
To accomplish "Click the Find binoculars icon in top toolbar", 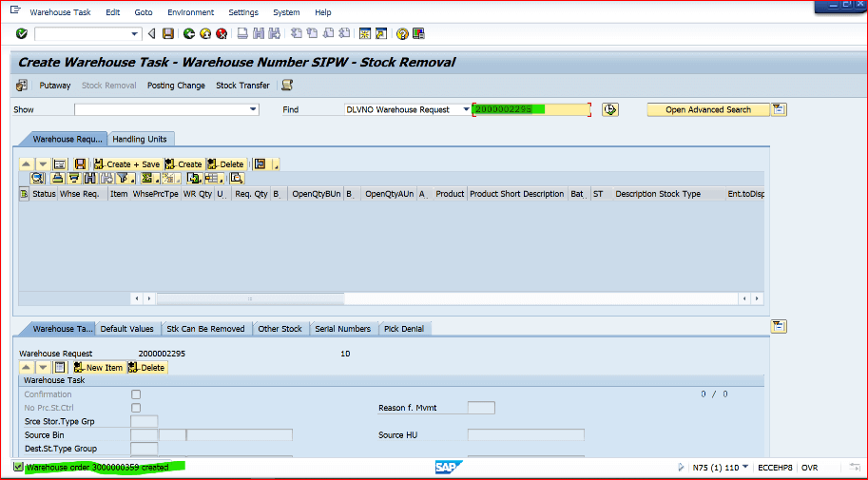I will 259,34.
